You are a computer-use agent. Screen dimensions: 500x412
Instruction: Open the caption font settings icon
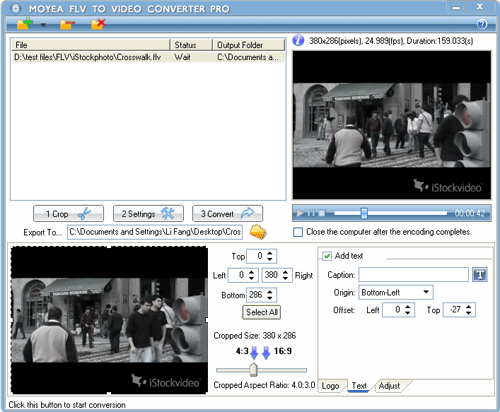480,275
